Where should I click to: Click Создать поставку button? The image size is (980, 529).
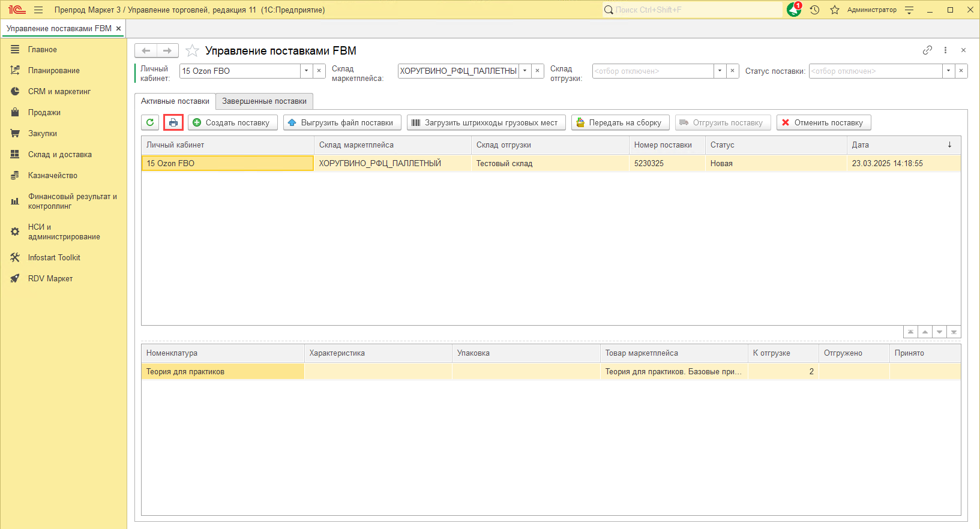pos(232,122)
